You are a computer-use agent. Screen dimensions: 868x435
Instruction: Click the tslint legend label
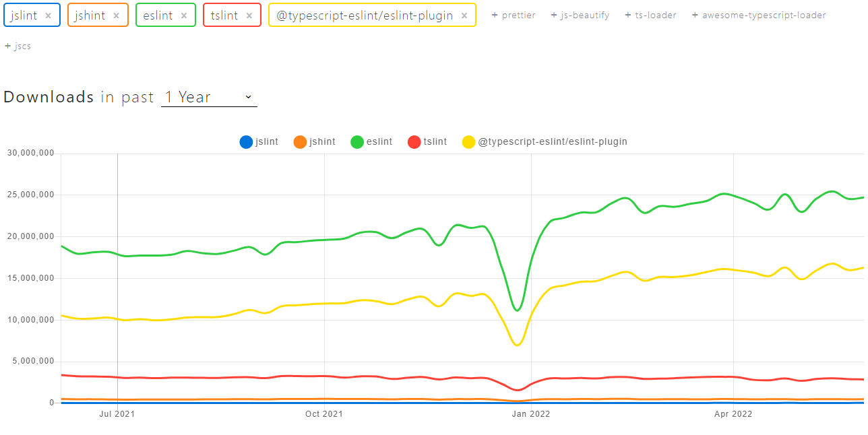(435, 141)
